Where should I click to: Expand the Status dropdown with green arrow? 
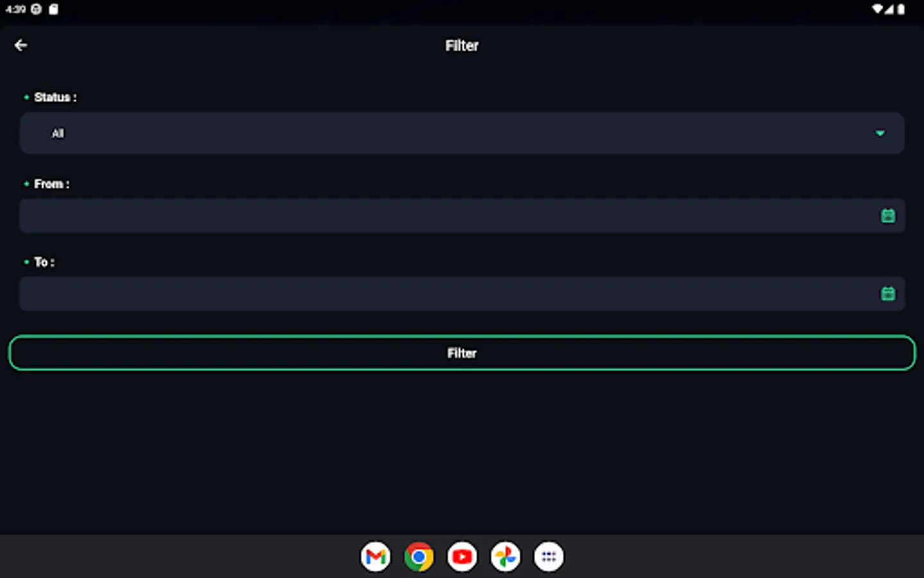pos(880,133)
